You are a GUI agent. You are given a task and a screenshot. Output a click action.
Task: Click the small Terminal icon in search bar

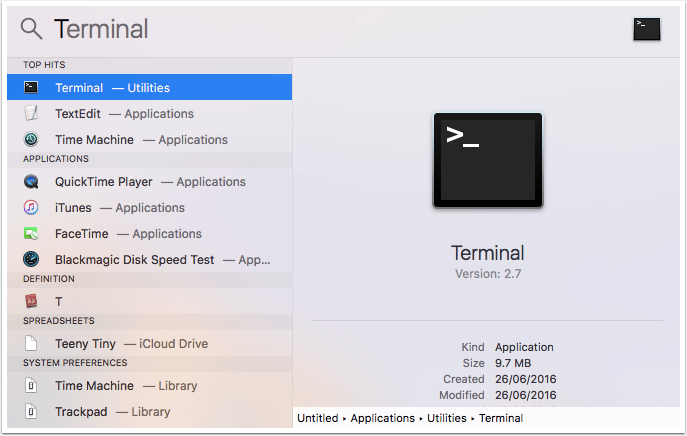[x=647, y=29]
